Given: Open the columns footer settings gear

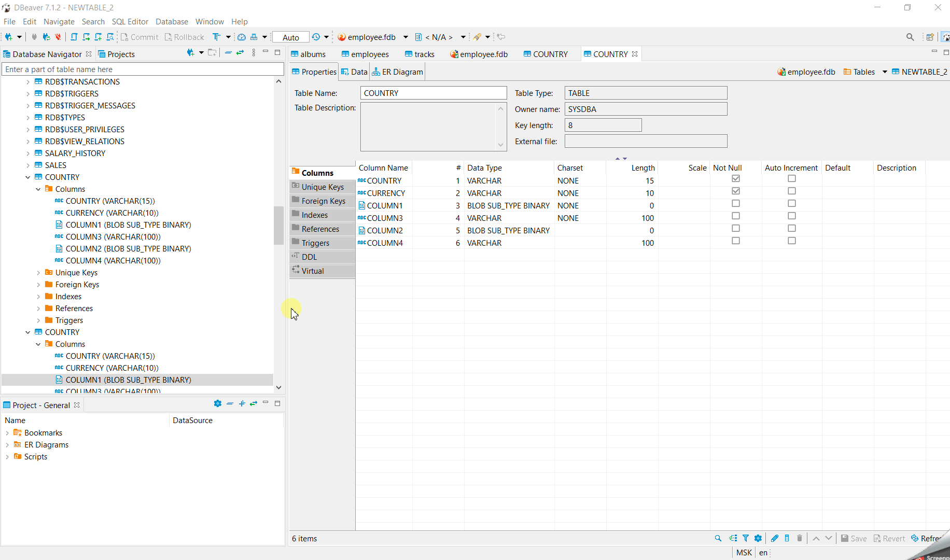Looking at the screenshot, I should click(x=758, y=538).
